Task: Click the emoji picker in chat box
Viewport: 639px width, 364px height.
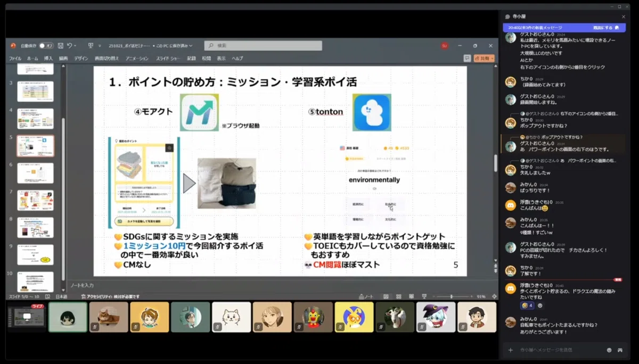Action: click(609, 350)
